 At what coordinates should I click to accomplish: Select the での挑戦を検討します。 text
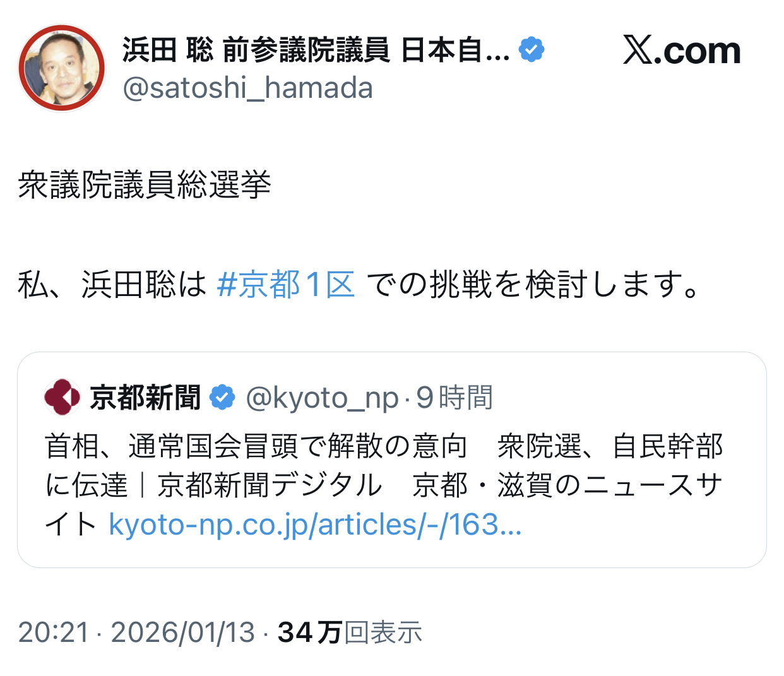coord(532,285)
